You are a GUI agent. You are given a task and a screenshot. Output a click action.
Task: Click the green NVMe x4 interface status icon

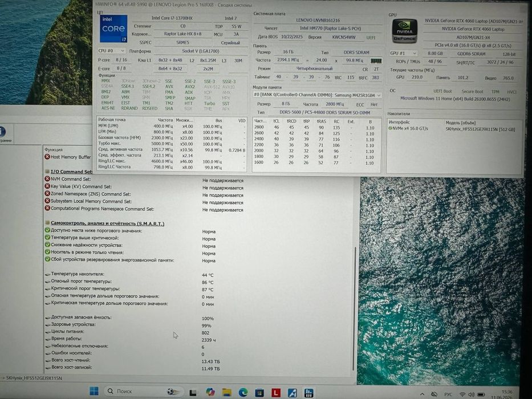[390, 129]
